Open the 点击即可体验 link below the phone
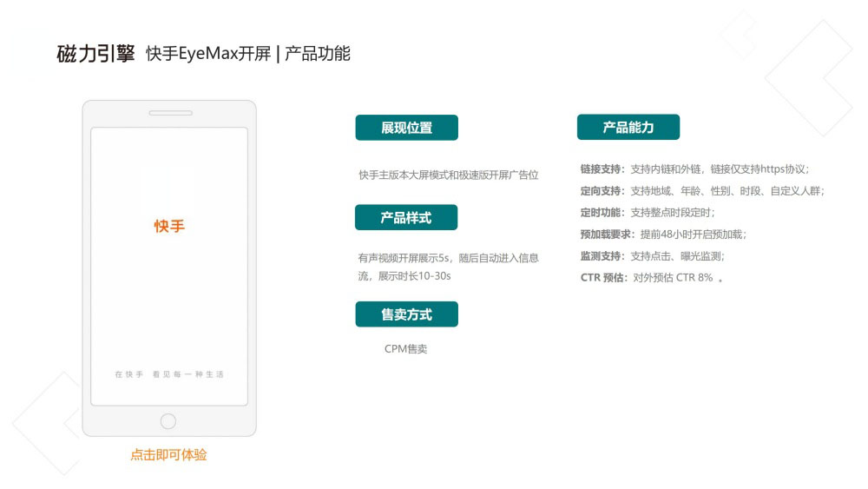 click(168, 454)
